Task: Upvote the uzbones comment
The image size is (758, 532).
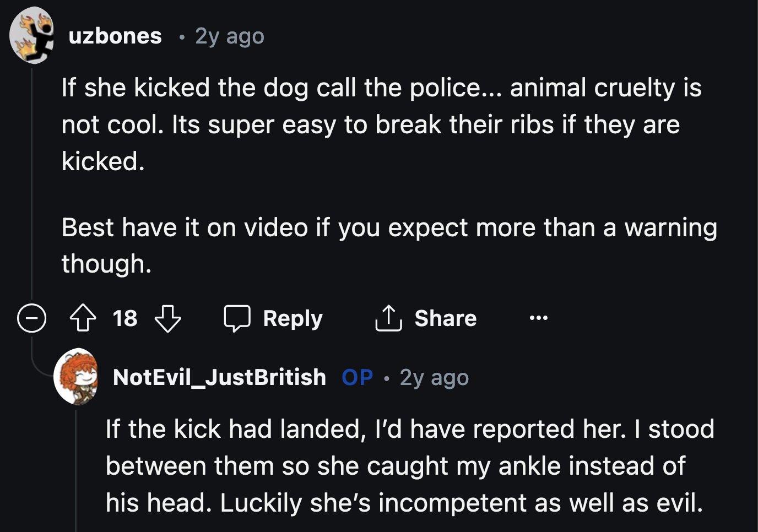Action: click(83, 318)
